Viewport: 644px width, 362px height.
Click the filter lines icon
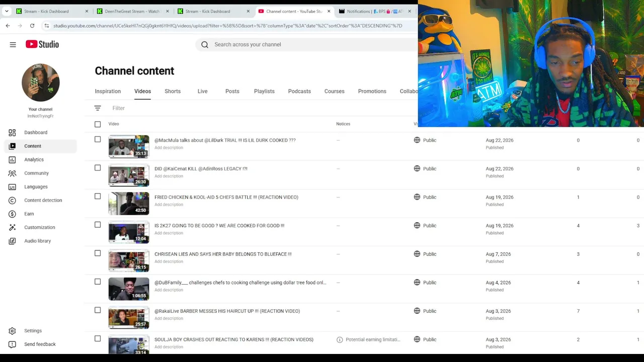[x=98, y=108]
